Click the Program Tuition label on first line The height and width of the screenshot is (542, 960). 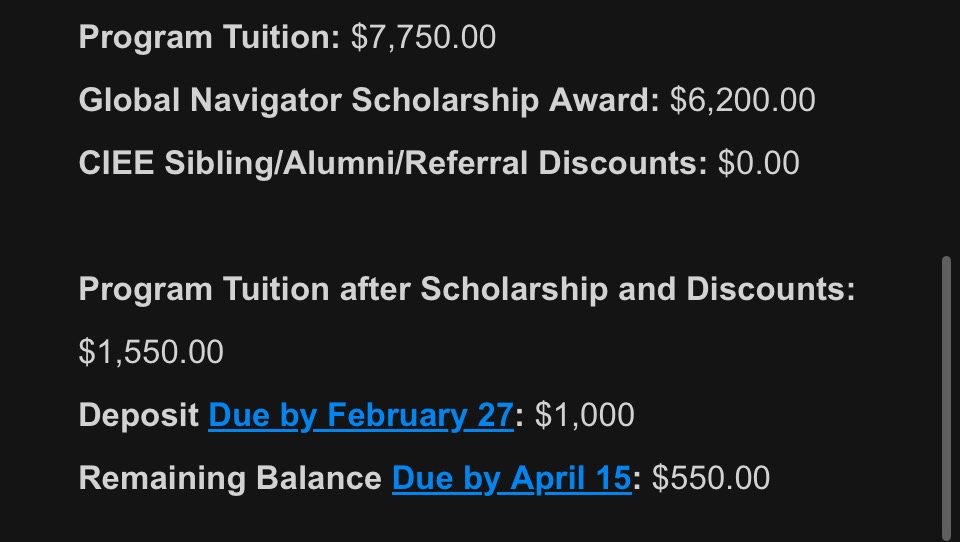pos(209,37)
